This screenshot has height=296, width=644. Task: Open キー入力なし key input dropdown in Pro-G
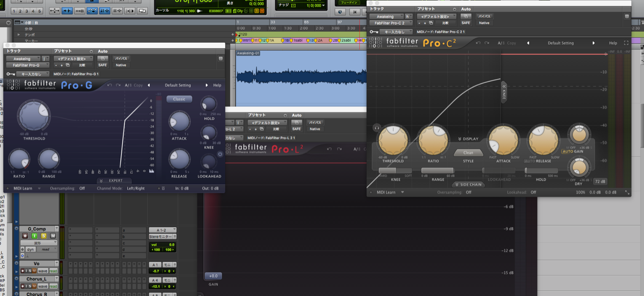pos(33,74)
